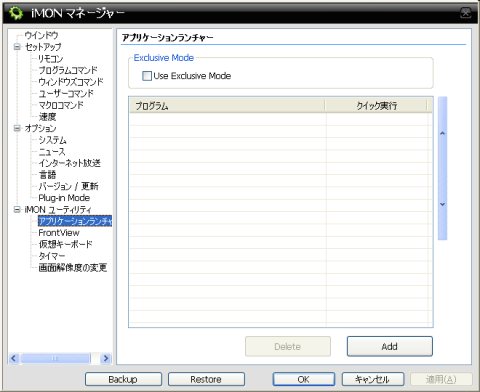Select 仮想キーボード tree item
Screen dimensions: 480x392
coord(65,244)
